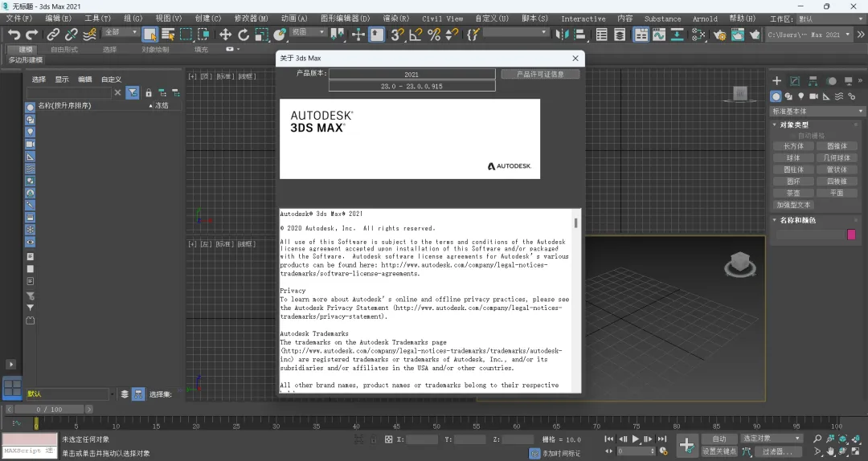The image size is (868, 461).
Task: Open the Arnold menu
Action: (x=705, y=18)
